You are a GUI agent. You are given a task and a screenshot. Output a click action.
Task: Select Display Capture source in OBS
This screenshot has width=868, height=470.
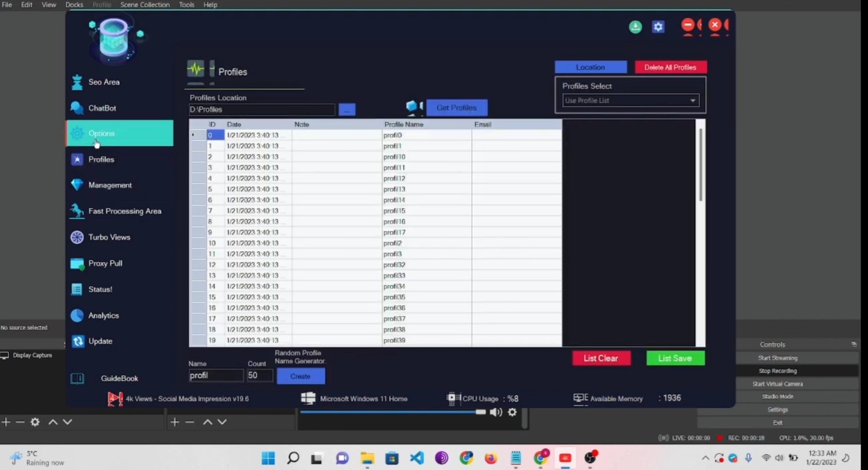click(32, 355)
